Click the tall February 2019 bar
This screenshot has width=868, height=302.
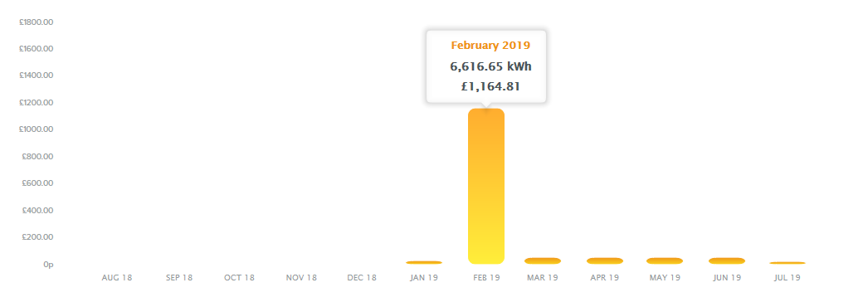(486, 187)
